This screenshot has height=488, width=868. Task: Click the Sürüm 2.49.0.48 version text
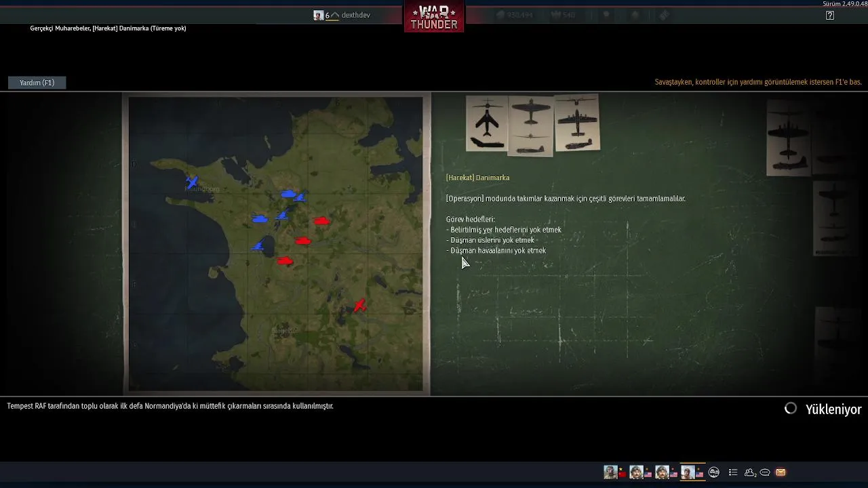845,4
